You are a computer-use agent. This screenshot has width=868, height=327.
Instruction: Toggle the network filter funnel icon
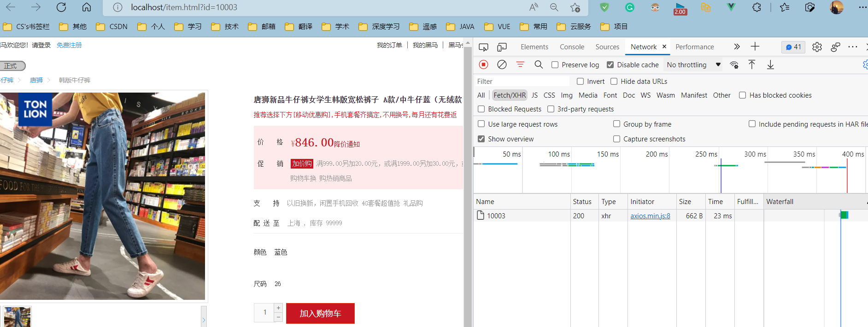tap(520, 64)
